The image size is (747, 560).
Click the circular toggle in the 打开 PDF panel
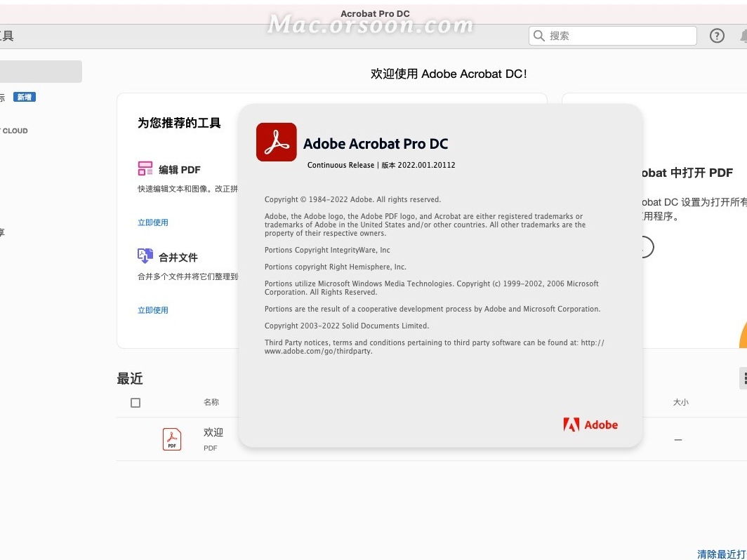pyautogui.click(x=647, y=247)
